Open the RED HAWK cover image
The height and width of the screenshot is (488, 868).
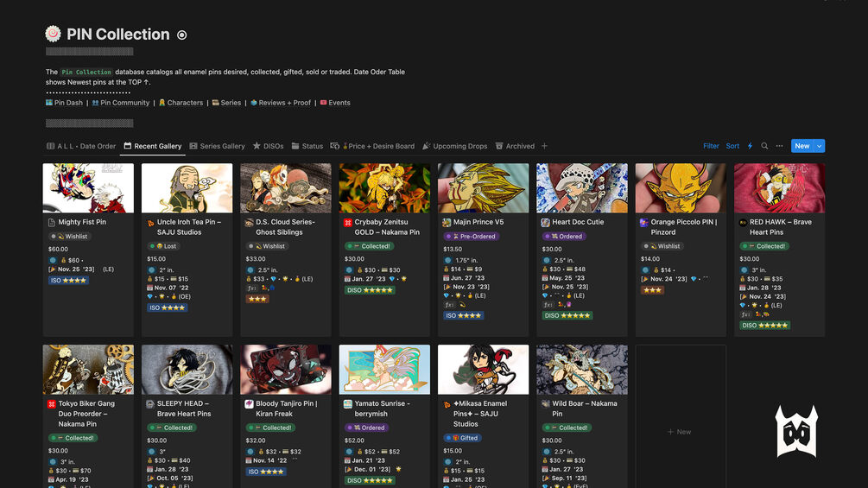[x=779, y=188]
